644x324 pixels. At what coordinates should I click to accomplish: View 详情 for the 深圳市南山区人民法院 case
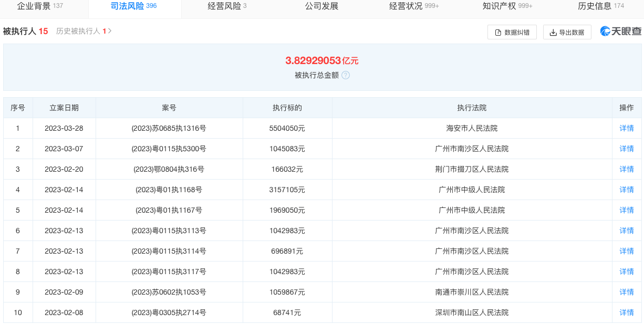point(626,312)
